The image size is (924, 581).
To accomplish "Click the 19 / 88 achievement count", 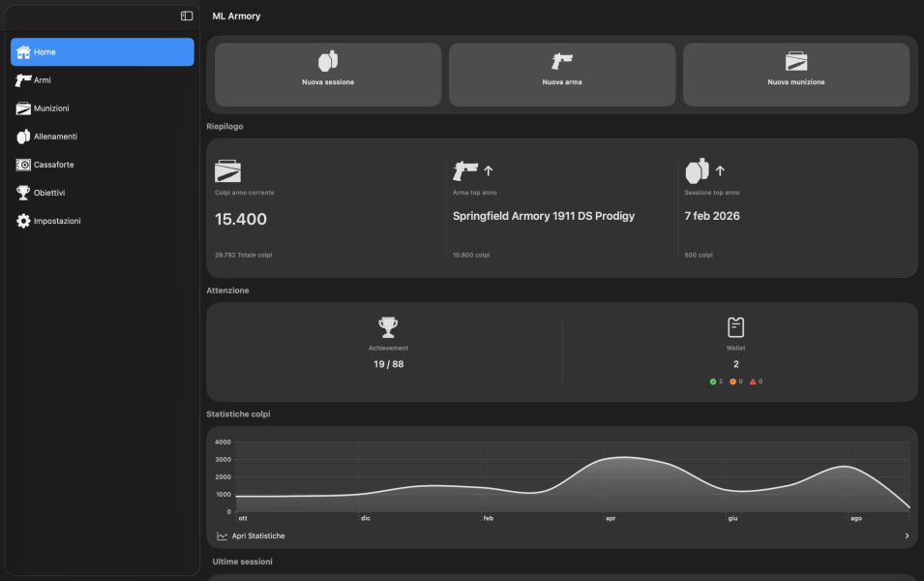I will click(388, 364).
